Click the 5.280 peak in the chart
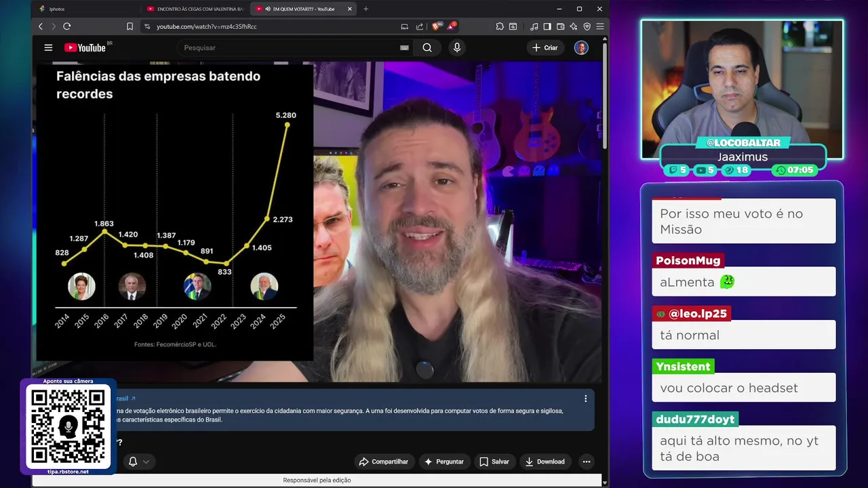 tap(288, 124)
